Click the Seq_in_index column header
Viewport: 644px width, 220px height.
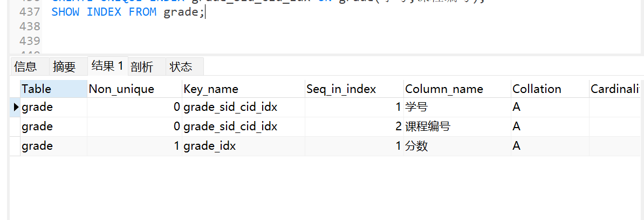point(353,89)
